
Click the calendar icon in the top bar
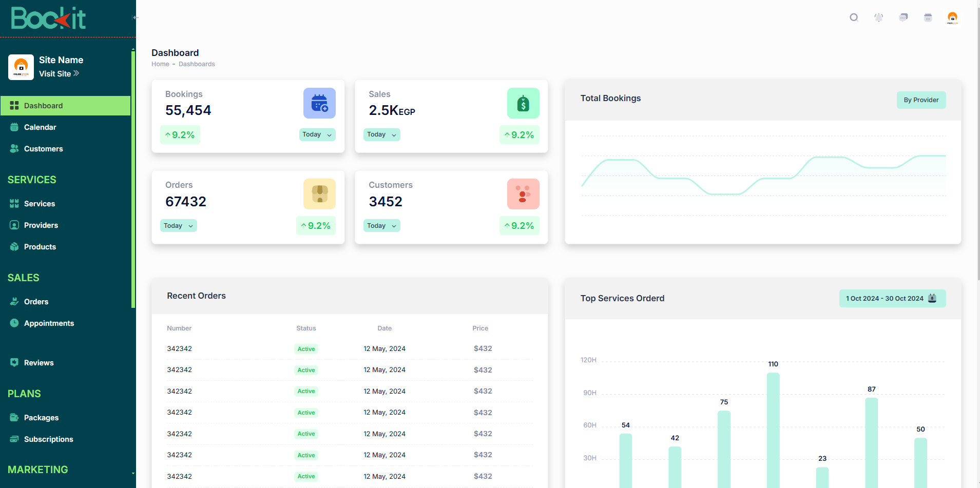[928, 17]
